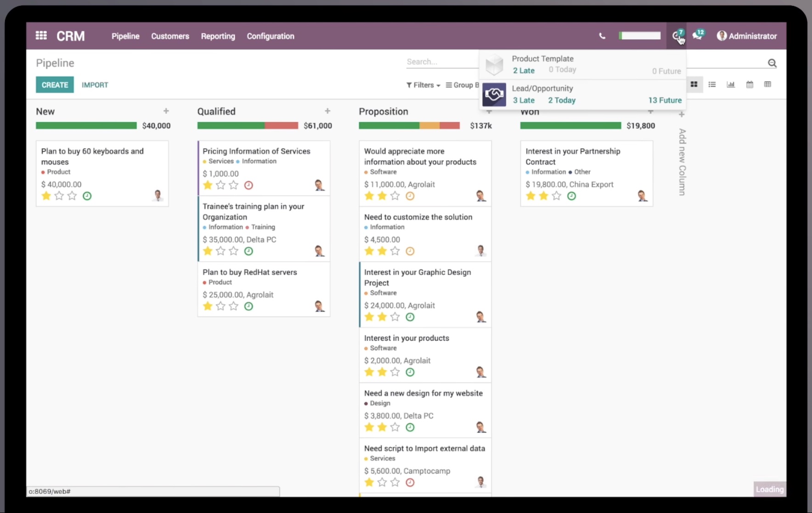Open the apps grid menu icon
This screenshot has width=812, height=513.
[x=41, y=36]
